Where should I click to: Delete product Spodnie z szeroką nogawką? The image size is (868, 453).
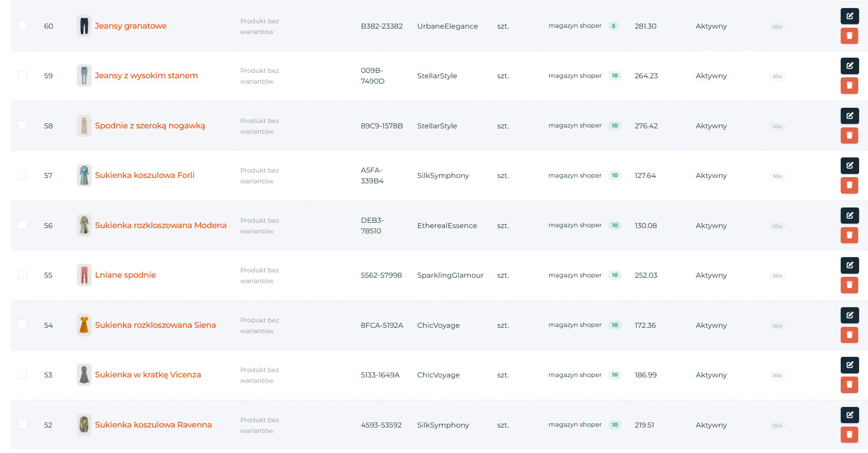tap(849, 135)
